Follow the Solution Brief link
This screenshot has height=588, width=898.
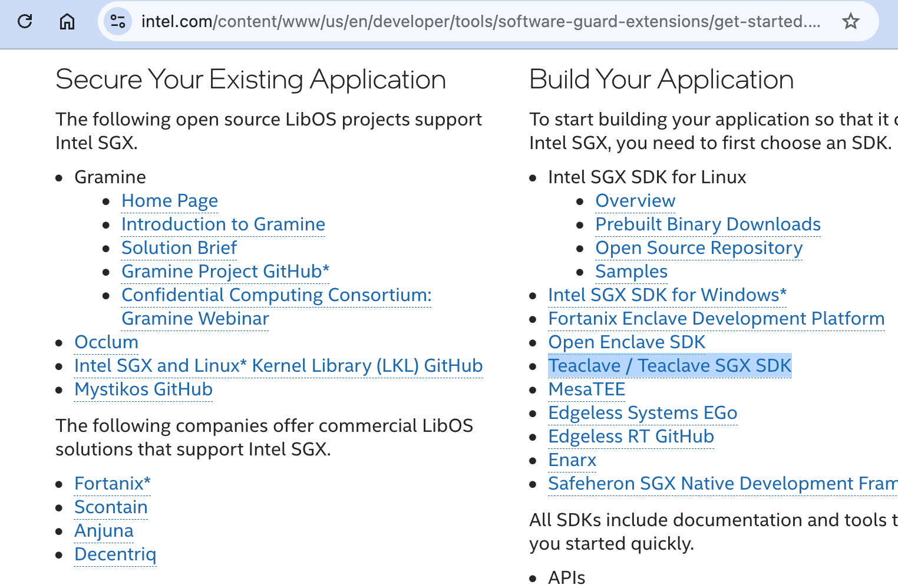(179, 248)
